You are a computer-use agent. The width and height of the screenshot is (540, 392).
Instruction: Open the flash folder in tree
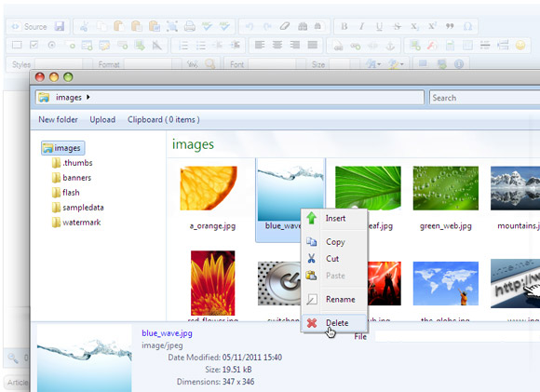tap(66, 193)
